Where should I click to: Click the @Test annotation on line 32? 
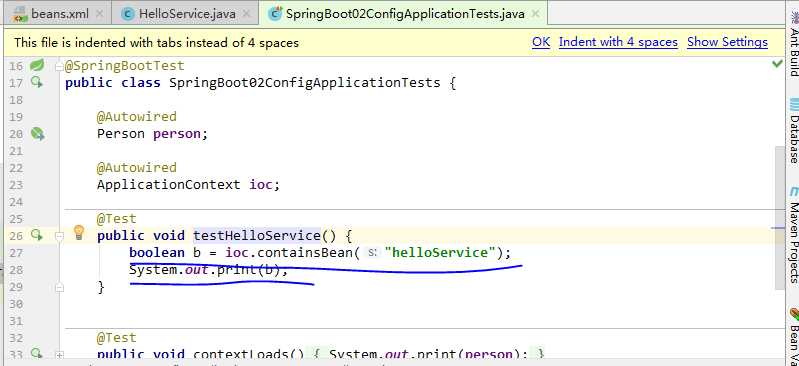(117, 337)
